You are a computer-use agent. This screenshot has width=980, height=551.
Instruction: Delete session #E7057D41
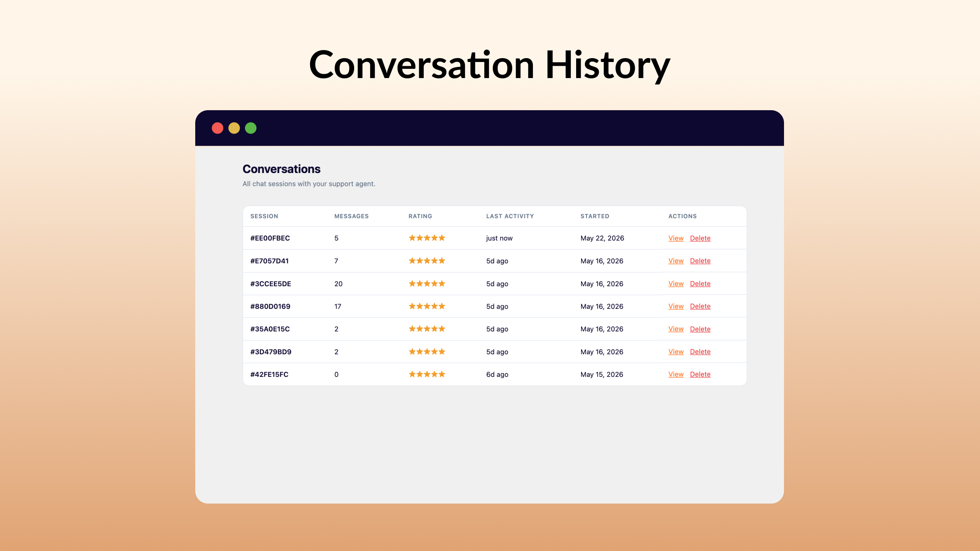700,261
